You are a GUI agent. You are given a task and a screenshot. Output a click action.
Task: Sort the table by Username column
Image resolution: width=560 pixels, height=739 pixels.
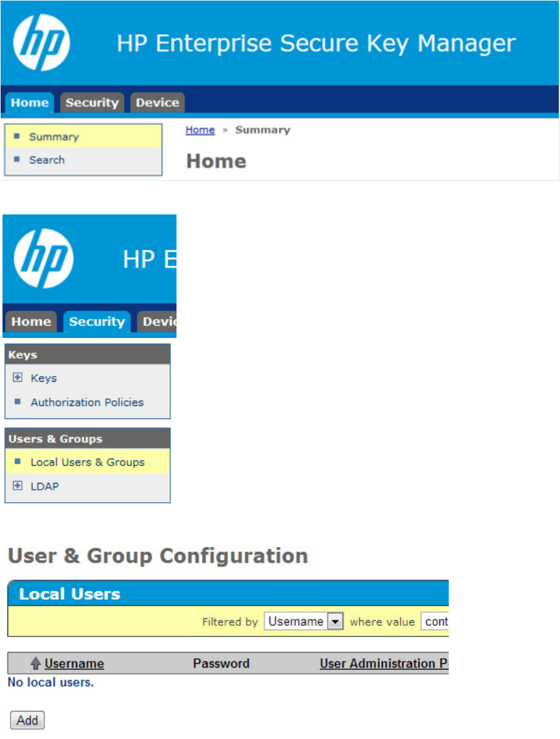(x=74, y=663)
